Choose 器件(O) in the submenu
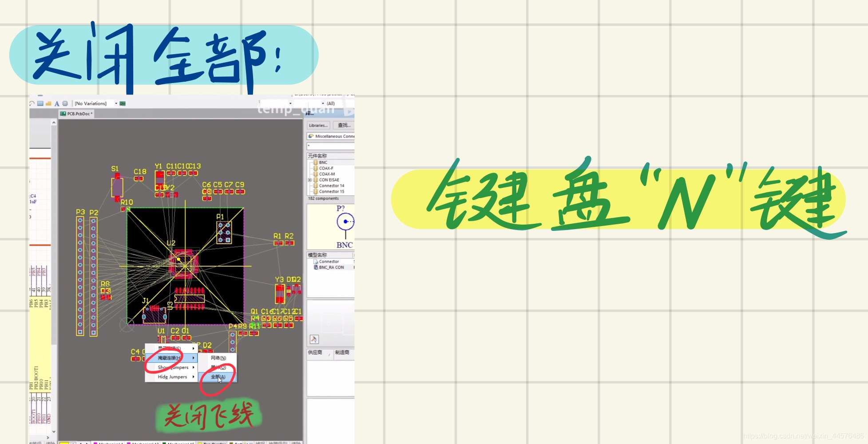The image size is (868, 444). [218, 367]
